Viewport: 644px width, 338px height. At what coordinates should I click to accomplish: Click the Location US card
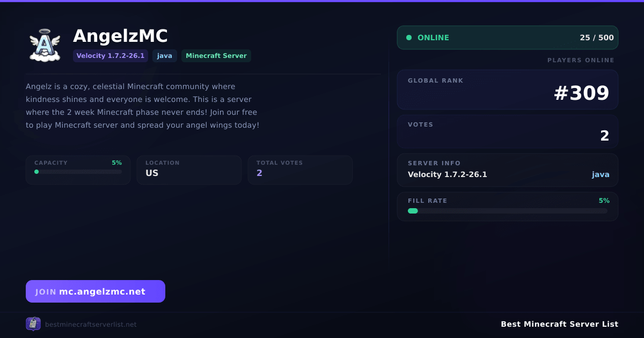(x=189, y=170)
